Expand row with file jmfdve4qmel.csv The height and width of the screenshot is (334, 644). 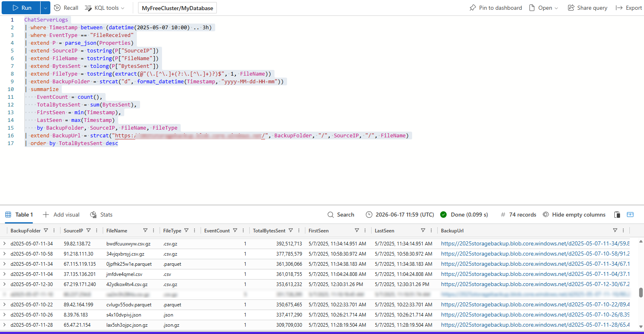coord(4,274)
